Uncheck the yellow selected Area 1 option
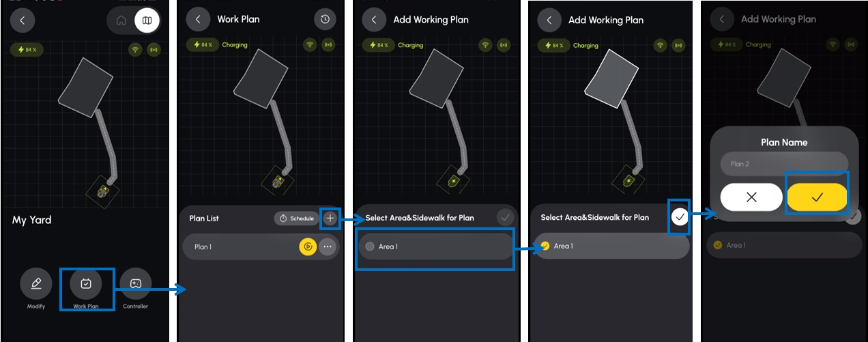Viewport: 868px width, 342px height. tap(545, 246)
